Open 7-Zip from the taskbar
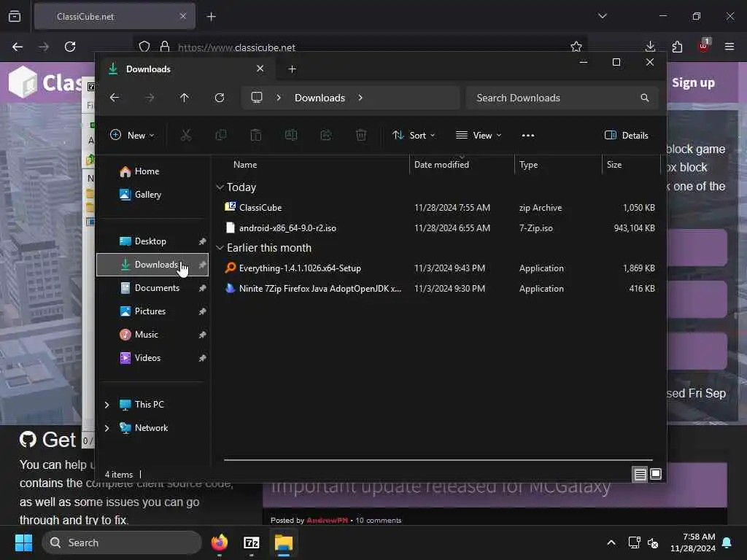 click(x=251, y=542)
